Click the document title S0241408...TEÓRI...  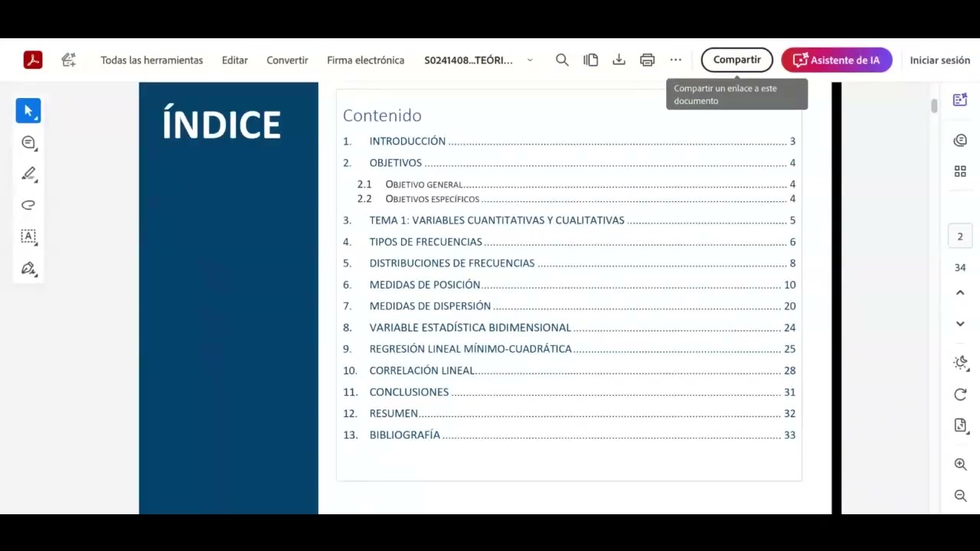[469, 60]
